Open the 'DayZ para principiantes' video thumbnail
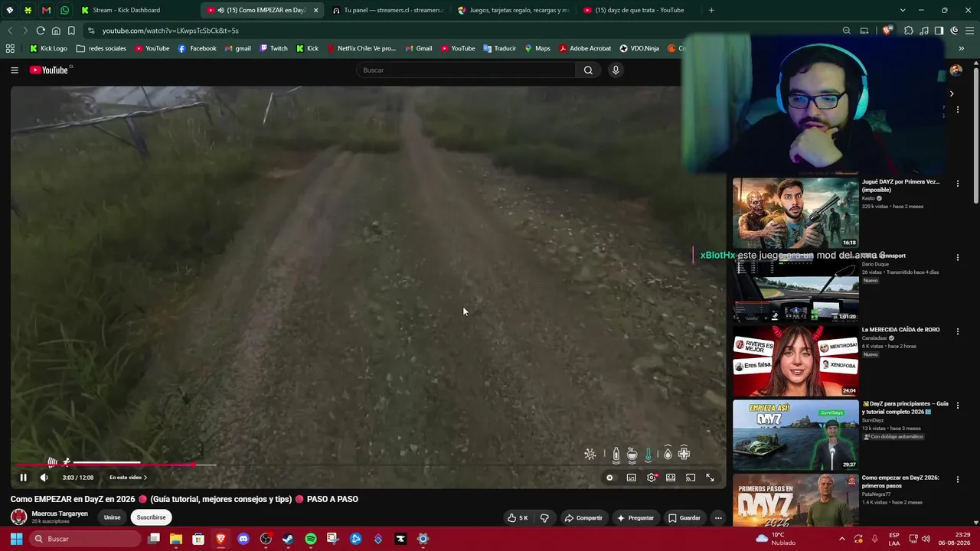The image size is (980, 551). [795, 435]
